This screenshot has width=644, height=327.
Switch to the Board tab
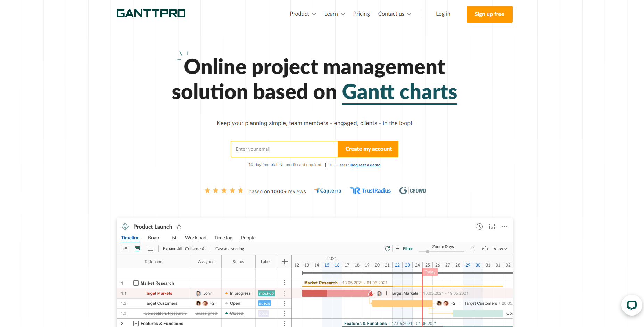tap(154, 238)
